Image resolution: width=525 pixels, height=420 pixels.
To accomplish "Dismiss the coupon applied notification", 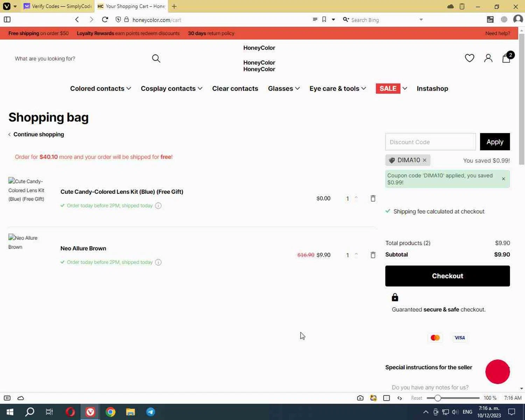I will coord(503,179).
